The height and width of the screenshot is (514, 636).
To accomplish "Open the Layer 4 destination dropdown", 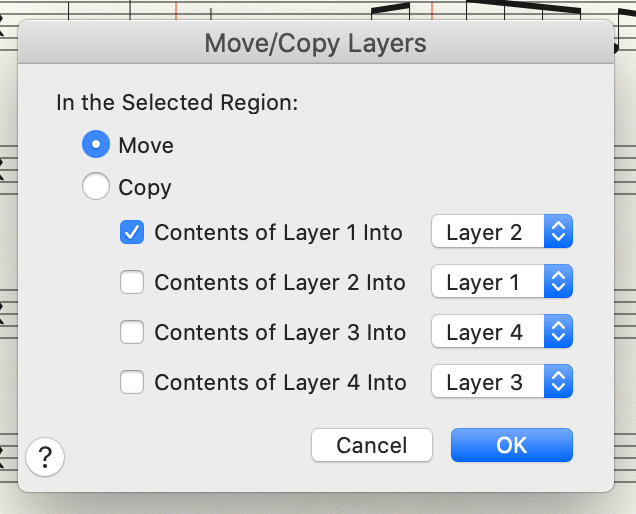I will tap(502, 331).
